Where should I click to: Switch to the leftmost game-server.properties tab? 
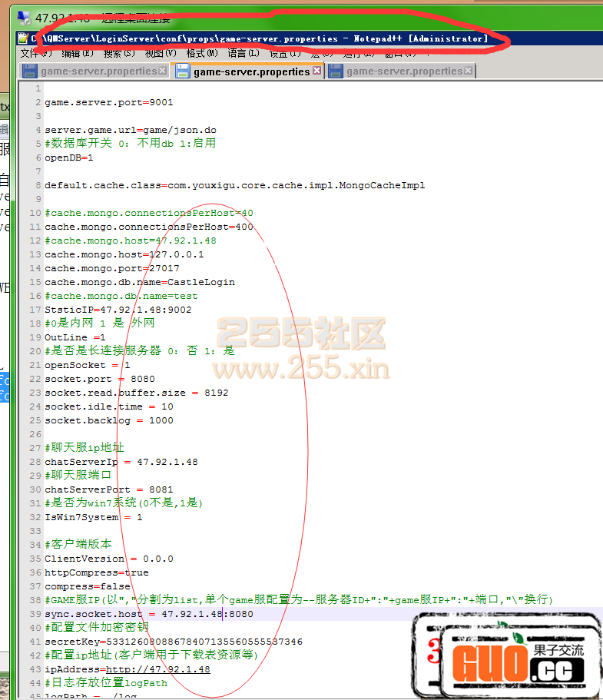[98, 71]
